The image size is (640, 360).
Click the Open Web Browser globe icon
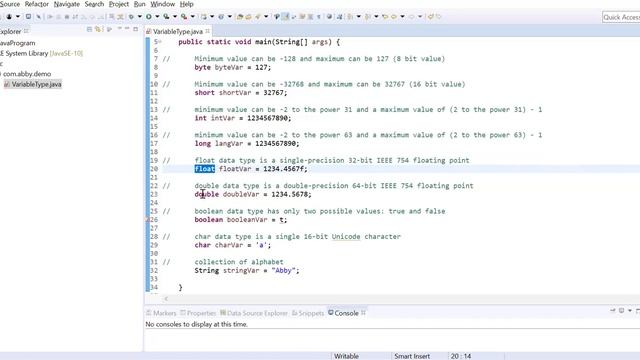tap(329, 17)
